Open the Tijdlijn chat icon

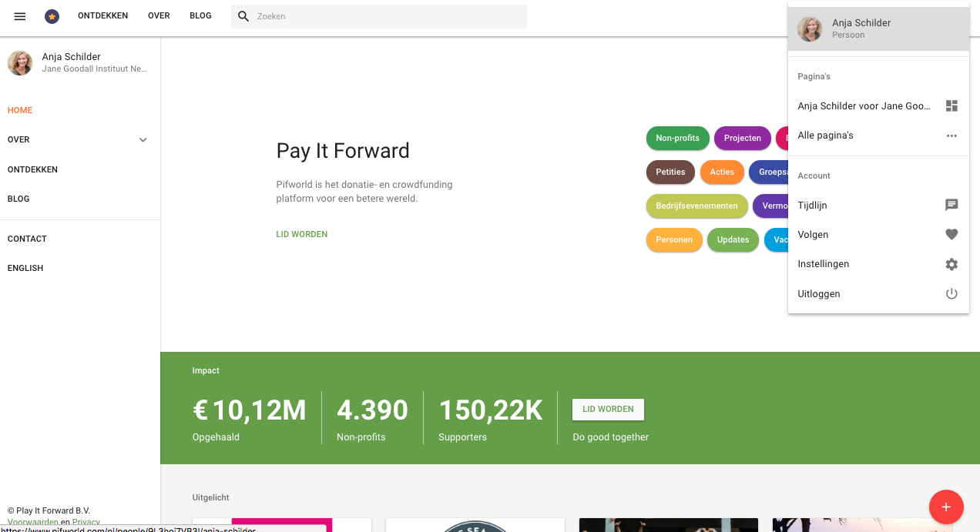[951, 205]
